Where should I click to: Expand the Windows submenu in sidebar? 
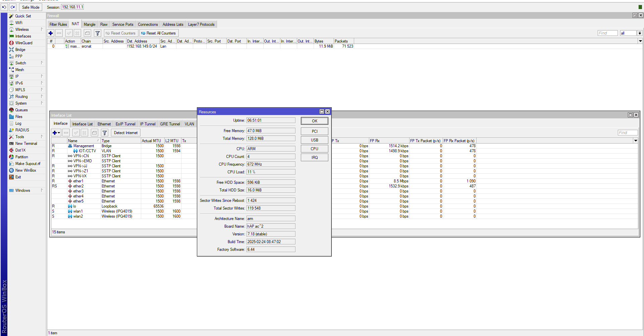(x=22, y=190)
